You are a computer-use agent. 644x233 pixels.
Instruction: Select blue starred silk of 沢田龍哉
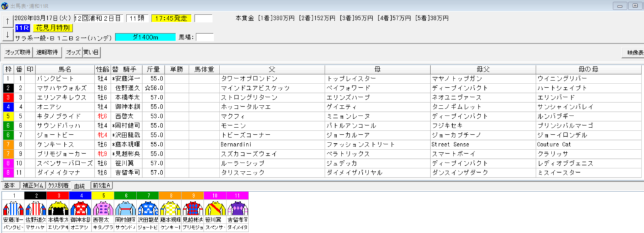[147, 208]
